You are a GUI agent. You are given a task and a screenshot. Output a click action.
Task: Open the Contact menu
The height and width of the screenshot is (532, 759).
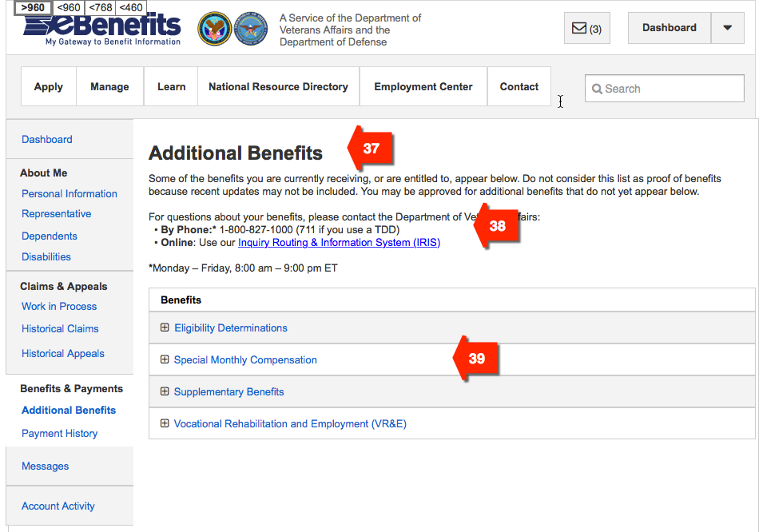(x=519, y=86)
